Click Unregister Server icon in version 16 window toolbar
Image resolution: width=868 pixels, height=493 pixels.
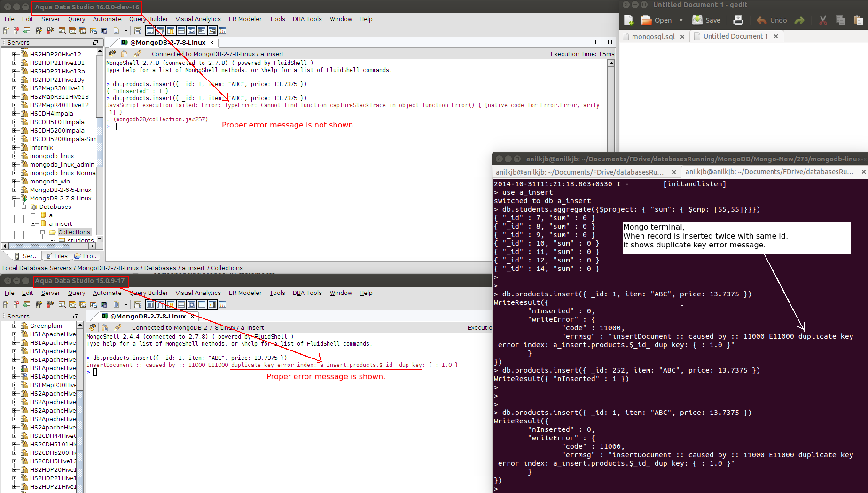[16, 31]
